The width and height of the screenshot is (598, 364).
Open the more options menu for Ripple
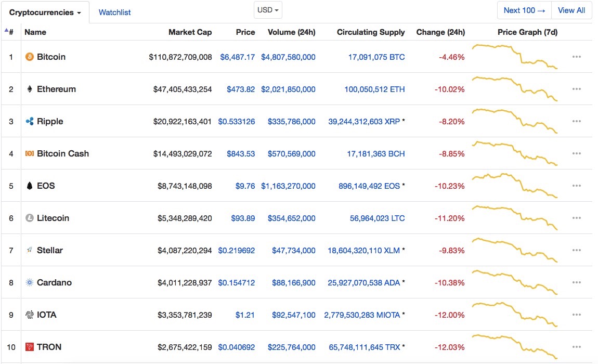(x=576, y=121)
